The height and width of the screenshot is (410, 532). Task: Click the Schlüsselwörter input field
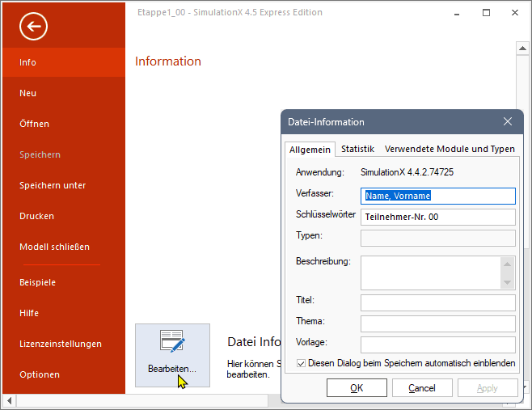click(437, 217)
